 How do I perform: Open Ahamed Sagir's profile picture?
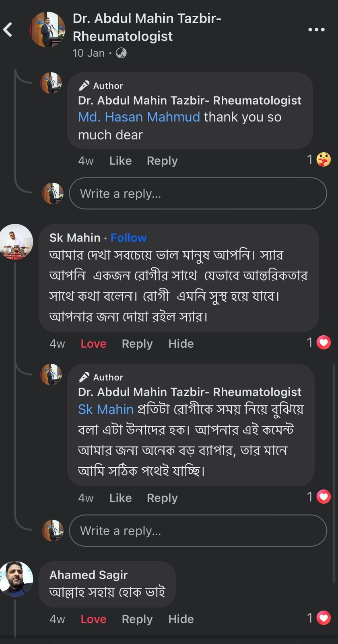pyautogui.click(x=16, y=579)
